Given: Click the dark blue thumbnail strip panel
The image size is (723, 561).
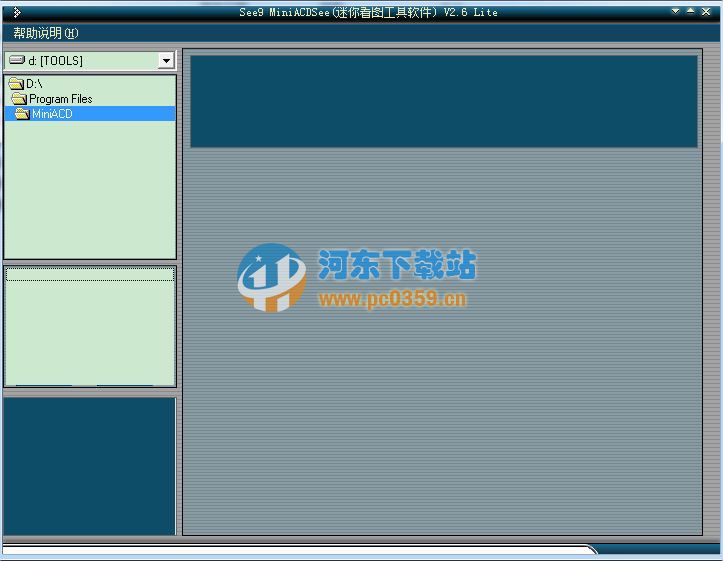Looking at the screenshot, I should point(444,101).
